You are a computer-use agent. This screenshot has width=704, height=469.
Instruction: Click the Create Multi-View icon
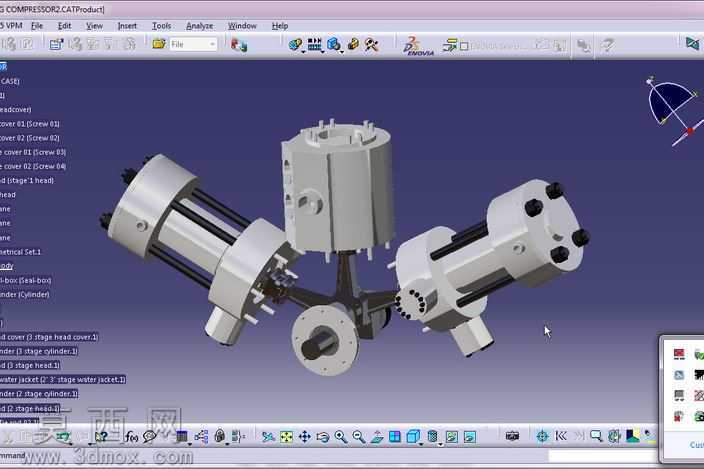click(395, 436)
